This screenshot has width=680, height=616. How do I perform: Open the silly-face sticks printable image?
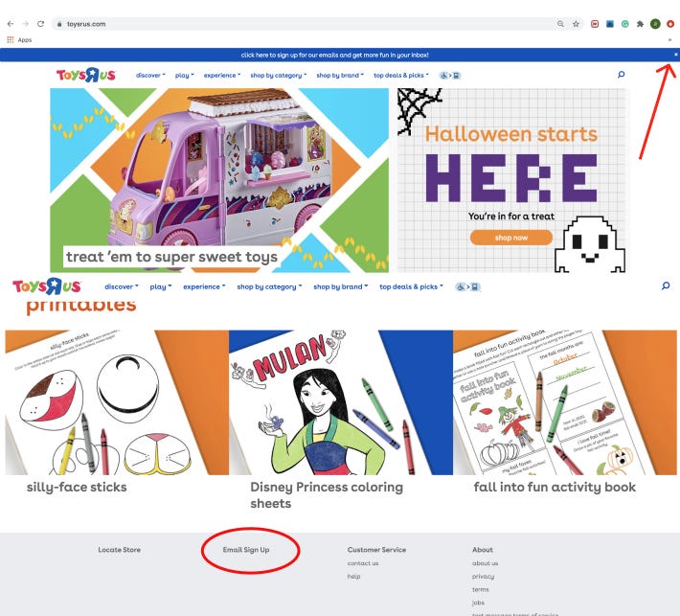pos(117,402)
